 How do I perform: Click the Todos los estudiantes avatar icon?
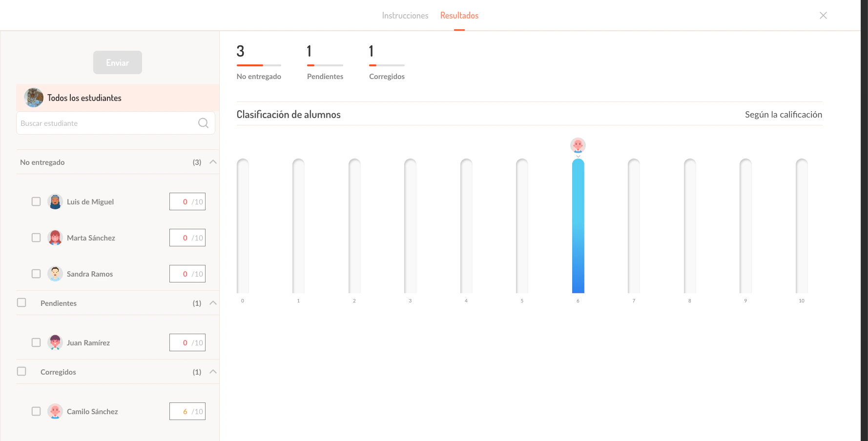33,98
